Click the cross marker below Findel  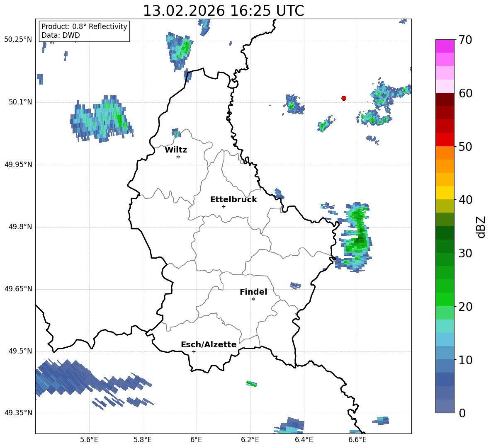[253, 299]
